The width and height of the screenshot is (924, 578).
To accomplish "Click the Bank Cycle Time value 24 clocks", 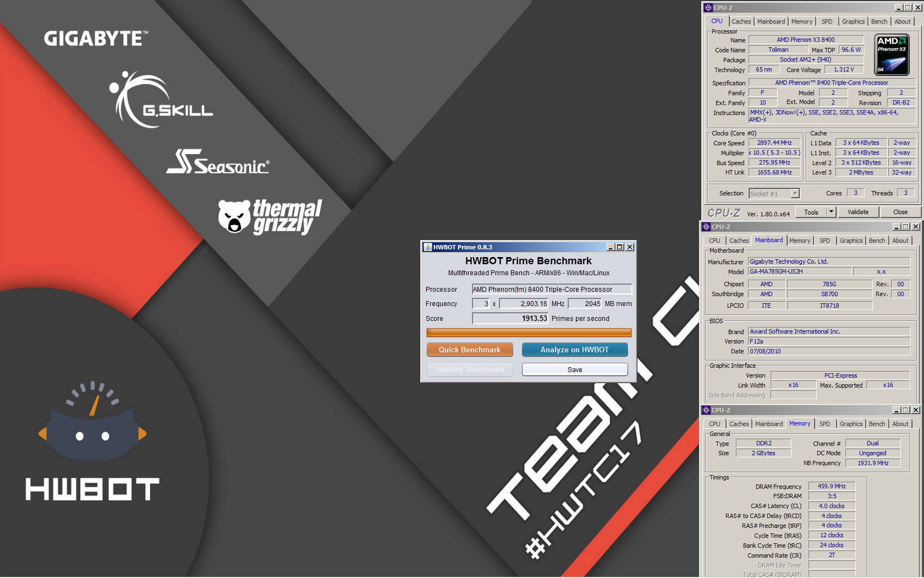I will [832, 545].
